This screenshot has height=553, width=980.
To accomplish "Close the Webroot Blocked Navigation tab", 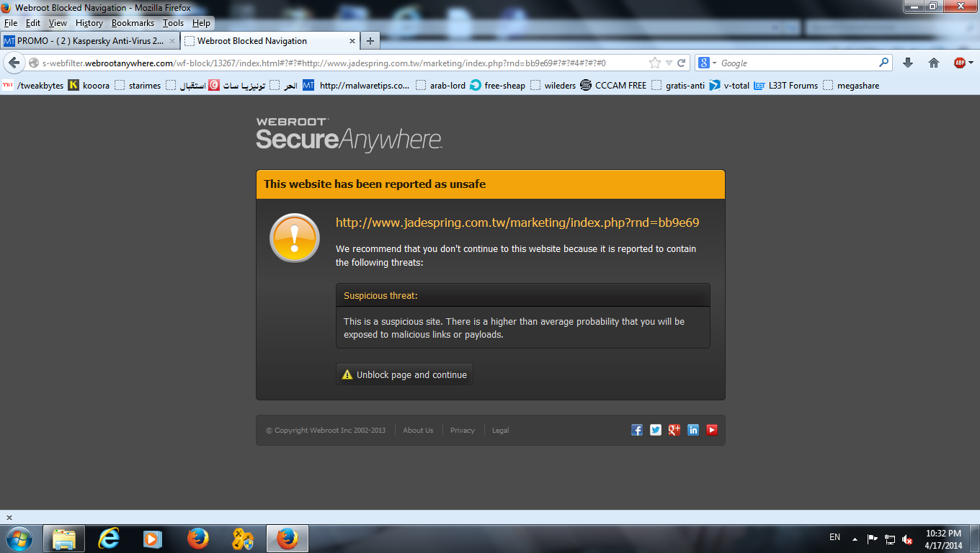I will click(352, 41).
